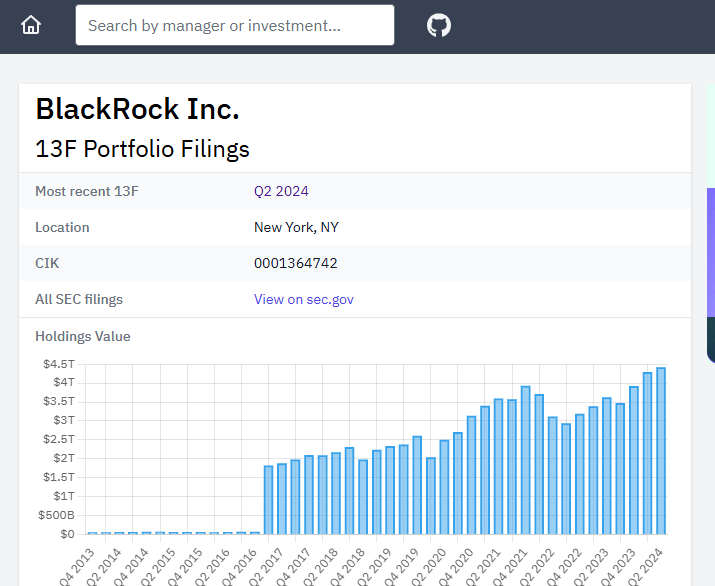
Task: Click the Q4 2013 x-axis label
Action: [78, 567]
